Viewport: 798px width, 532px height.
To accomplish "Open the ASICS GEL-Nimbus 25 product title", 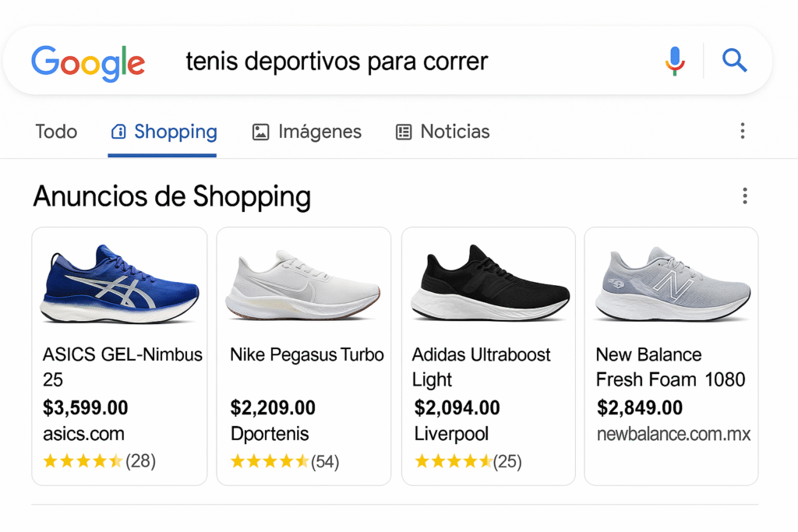I will pos(122,367).
